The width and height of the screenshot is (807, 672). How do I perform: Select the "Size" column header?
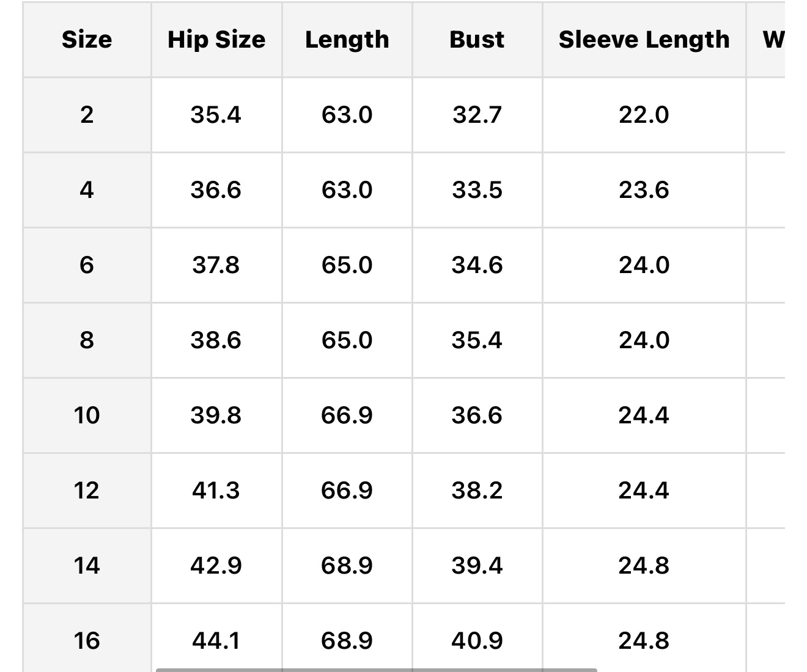pos(87,40)
